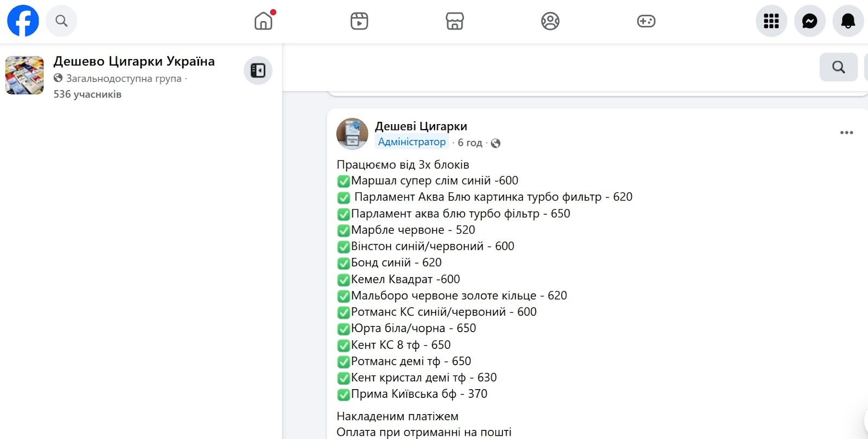The height and width of the screenshot is (439, 868).
Task: Open Messenger chats
Action: (809, 21)
